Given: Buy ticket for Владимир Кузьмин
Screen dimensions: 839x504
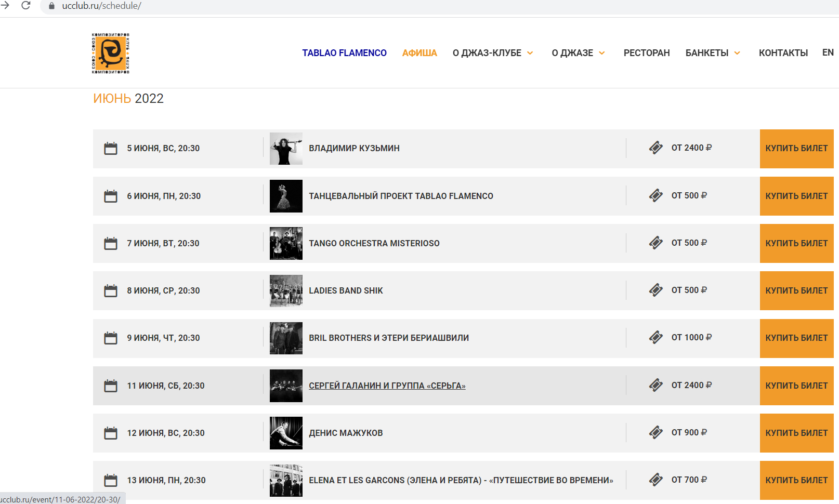Looking at the screenshot, I should point(796,149).
